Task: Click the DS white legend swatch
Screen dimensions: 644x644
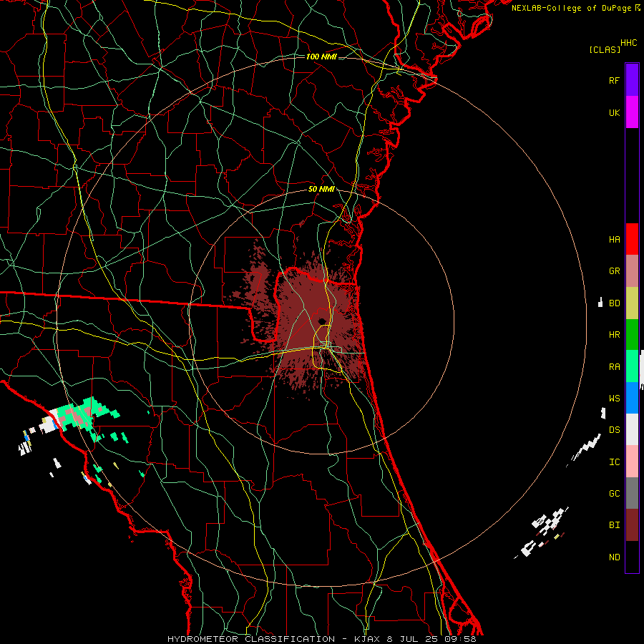Action: (x=632, y=429)
